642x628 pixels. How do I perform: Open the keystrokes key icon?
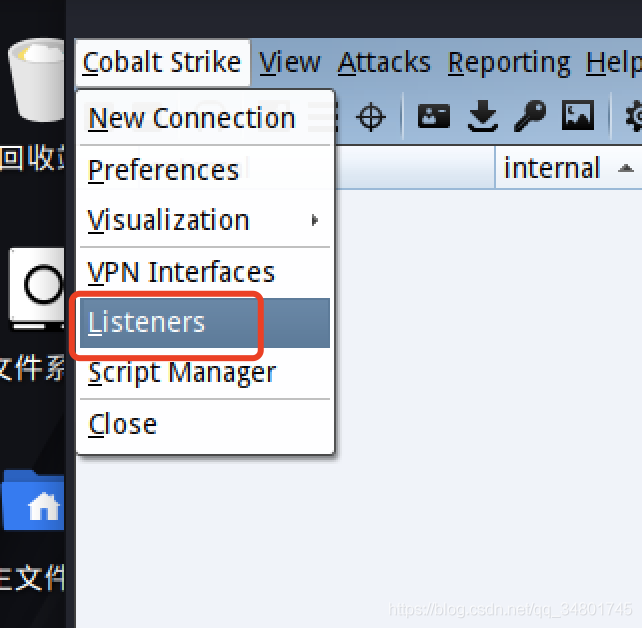pos(530,116)
